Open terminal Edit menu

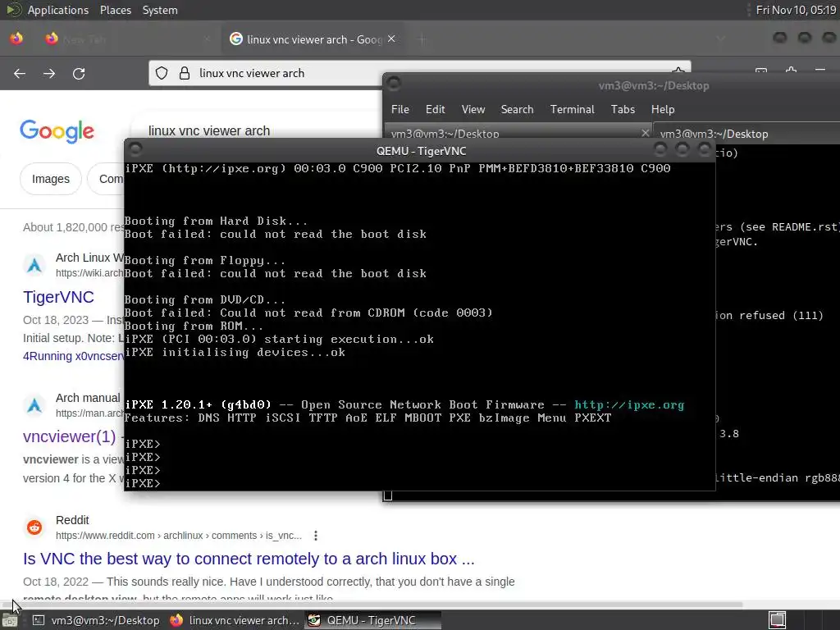[435, 109]
